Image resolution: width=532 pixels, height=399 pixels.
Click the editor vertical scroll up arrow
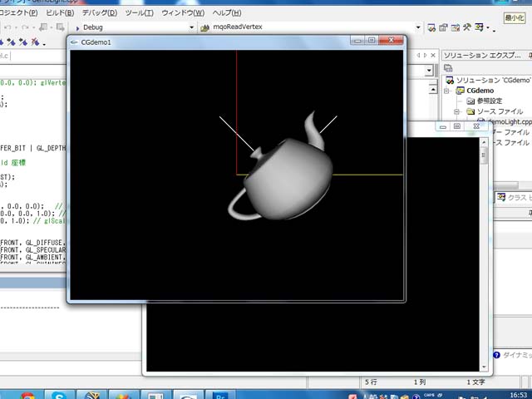point(433,90)
